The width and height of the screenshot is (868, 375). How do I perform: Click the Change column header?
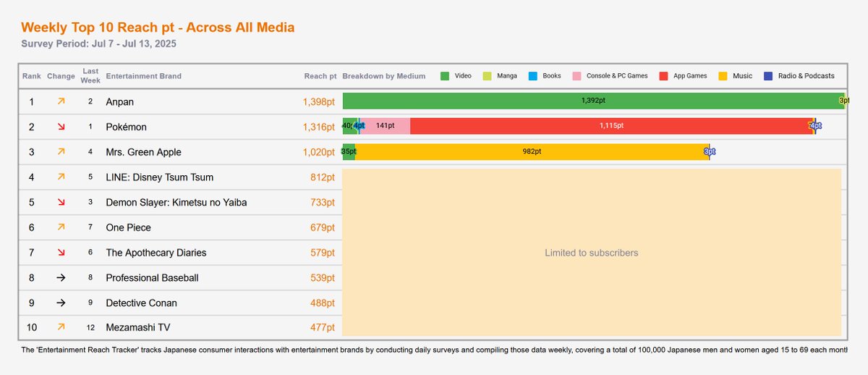[x=61, y=76]
